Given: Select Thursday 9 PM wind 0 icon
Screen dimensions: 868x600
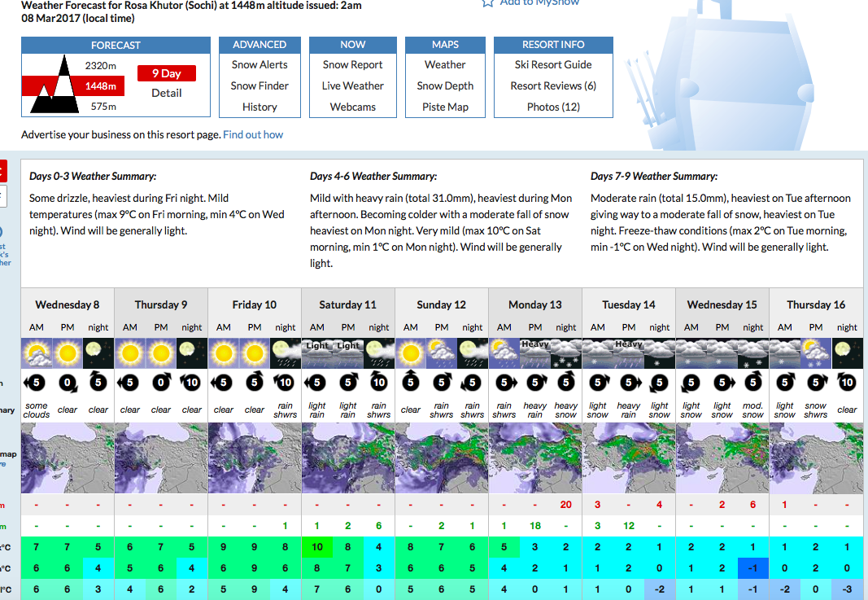Looking at the screenshot, I should click(x=161, y=383).
